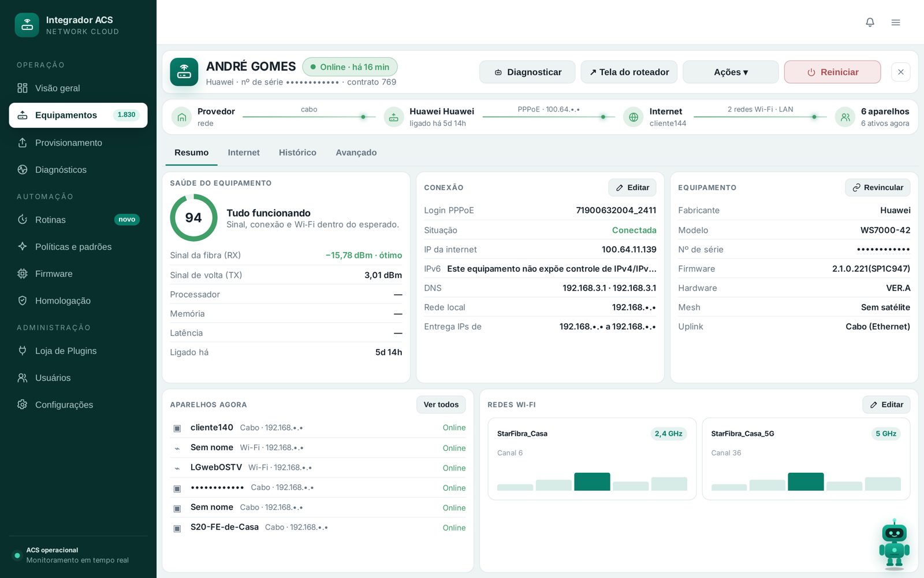Image resolution: width=924 pixels, height=578 pixels.
Task: Click the Políticas e padrões sparkle icon
Action: click(x=23, y=246)
